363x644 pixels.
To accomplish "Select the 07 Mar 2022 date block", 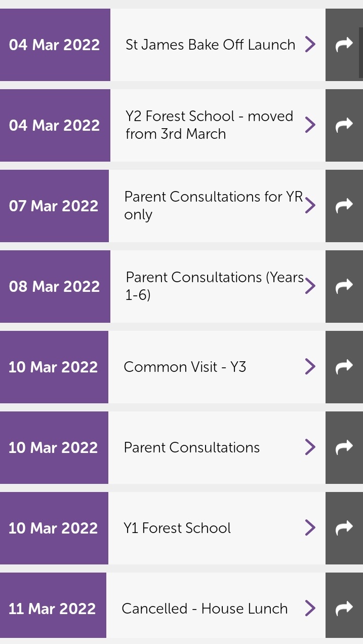I will click(x=54, y=206).
